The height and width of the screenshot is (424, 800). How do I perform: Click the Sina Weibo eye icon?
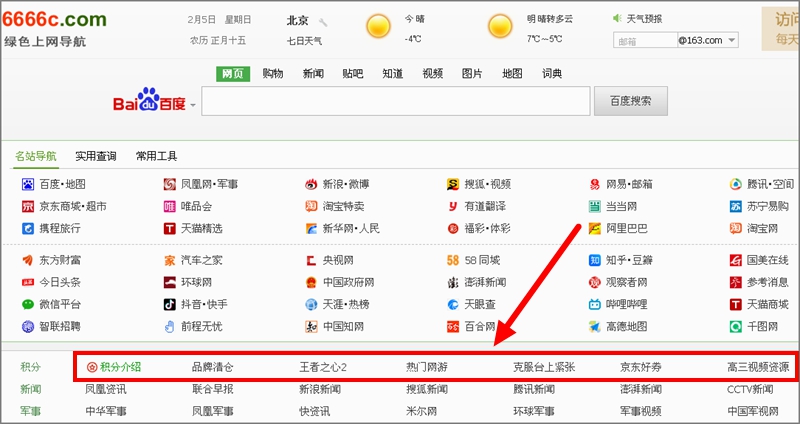pyautogui.click(x=311, y=184)
